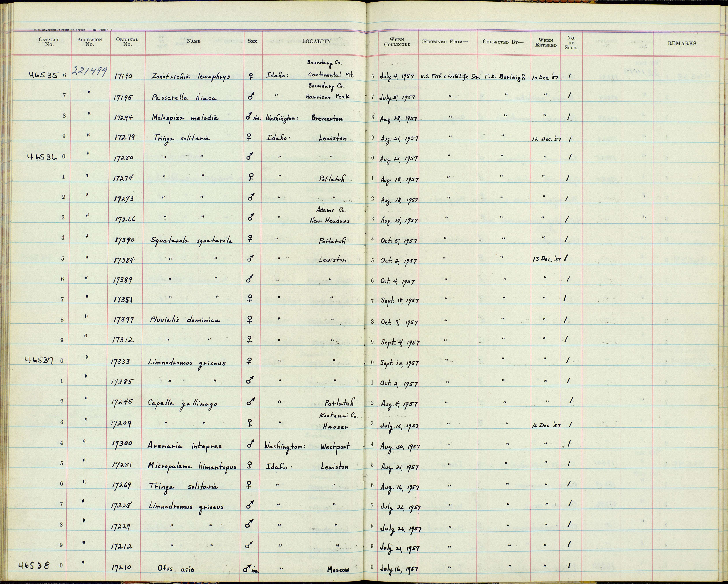Click the 'Sex' column header
The width and height of the screenshot is (728, 584).
point(252,41)
